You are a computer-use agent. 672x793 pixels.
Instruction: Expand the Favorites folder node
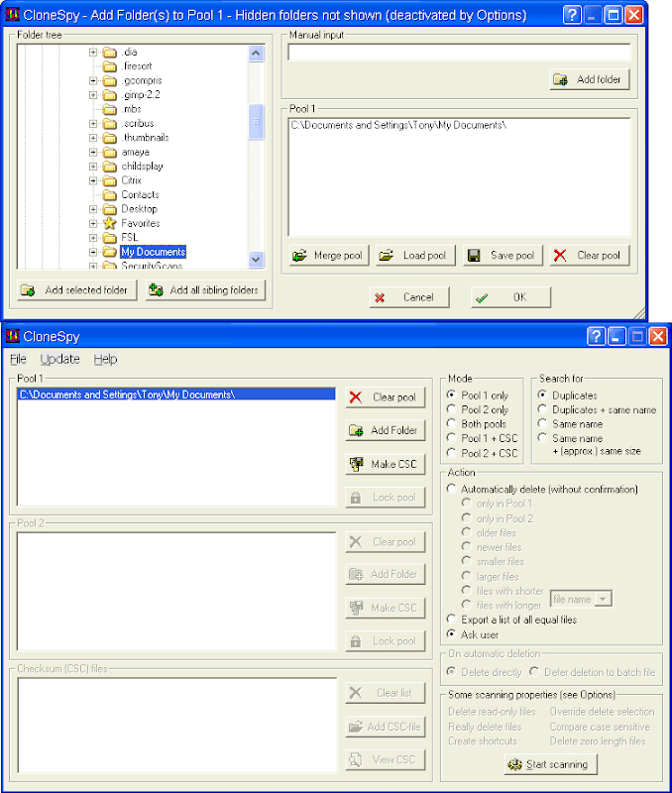click(93, 223)
